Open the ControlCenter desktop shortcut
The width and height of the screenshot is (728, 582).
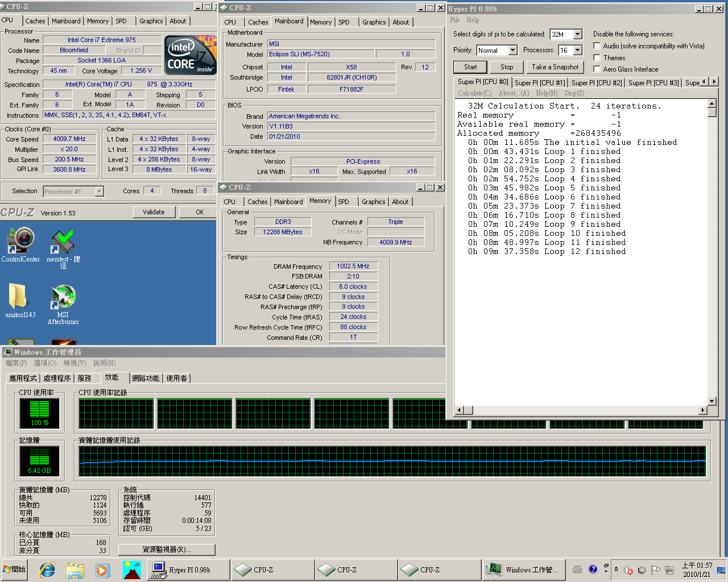(x=21, y=244)
